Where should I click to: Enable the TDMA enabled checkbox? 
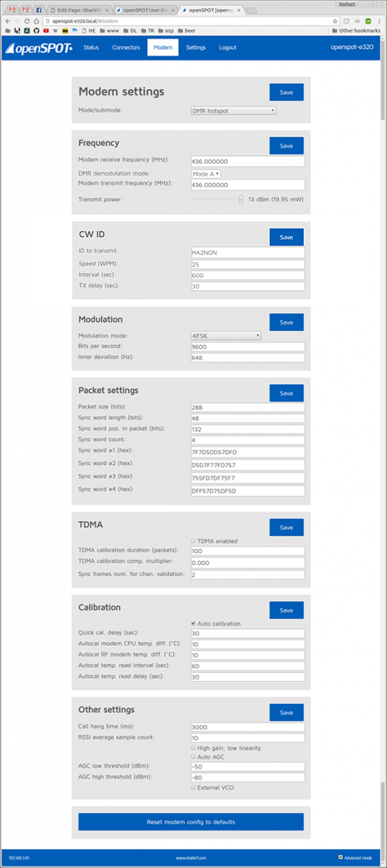(193, 541)
